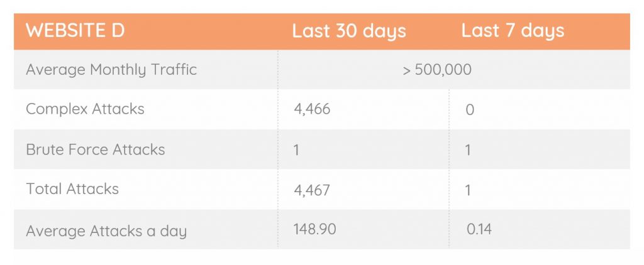This screenshot has width=644, height=265.
Task: Click Brute Force Attacks 30-day value 1
Action: 297,150
